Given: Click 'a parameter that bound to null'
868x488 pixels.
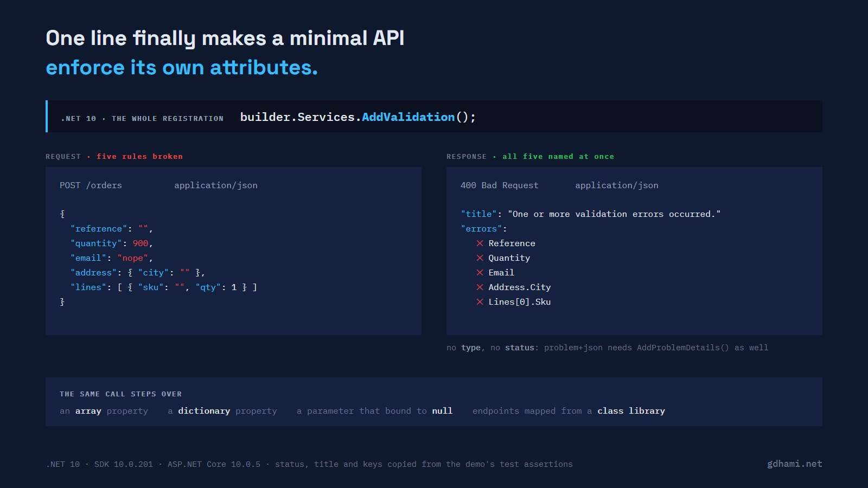Looking at the screenshot, I should (x=374, y=411).
